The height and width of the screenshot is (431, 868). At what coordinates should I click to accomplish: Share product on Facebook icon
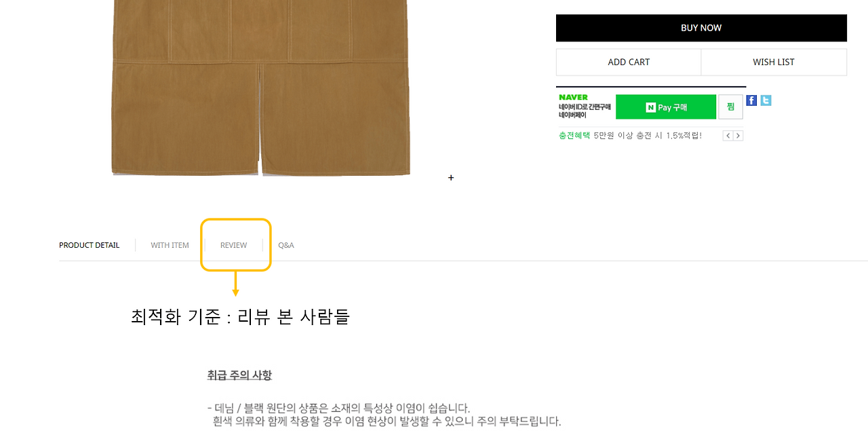tap(751, 100)
